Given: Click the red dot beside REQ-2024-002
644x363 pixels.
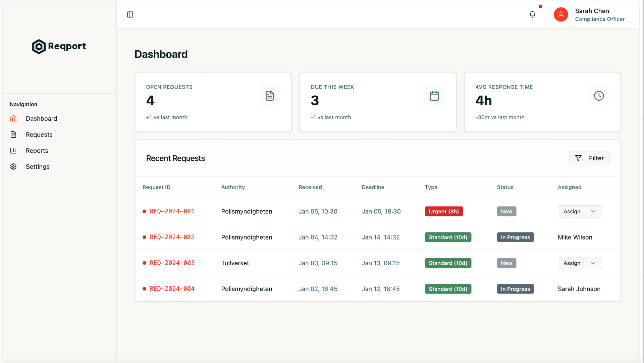Looking at the screenshot, I should [144, 237].
